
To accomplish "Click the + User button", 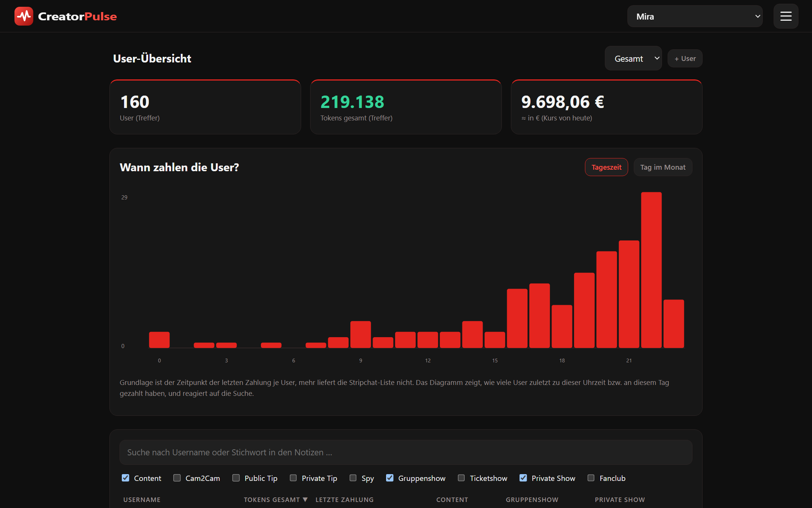I will 685,58.
